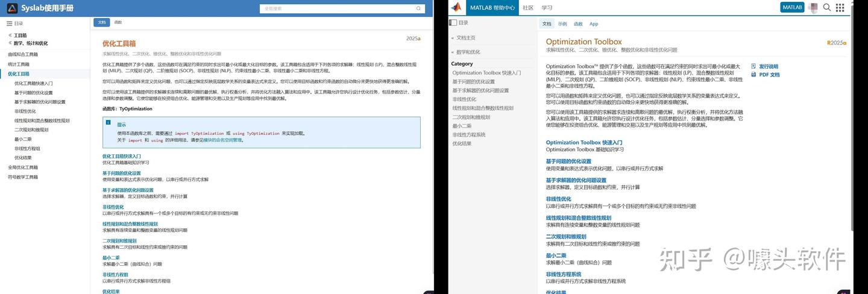Viewport: 868px width, 294px height.
Task: Open MATLAB sidebar item 最小二乘
Action: pyautogui.click(x=462, y=126)
